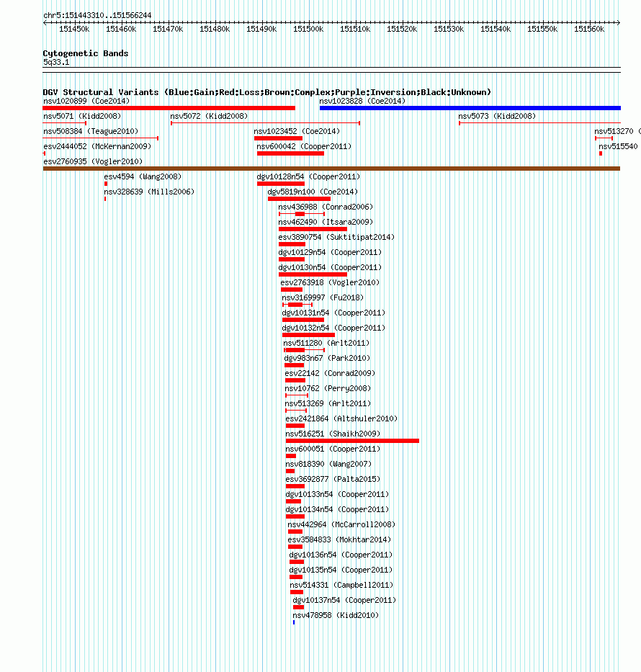The height and width of the screenshot is (672, 641).
Task: Open nsv5072 (Kidd2008) variant
Action: coord(209,116)
